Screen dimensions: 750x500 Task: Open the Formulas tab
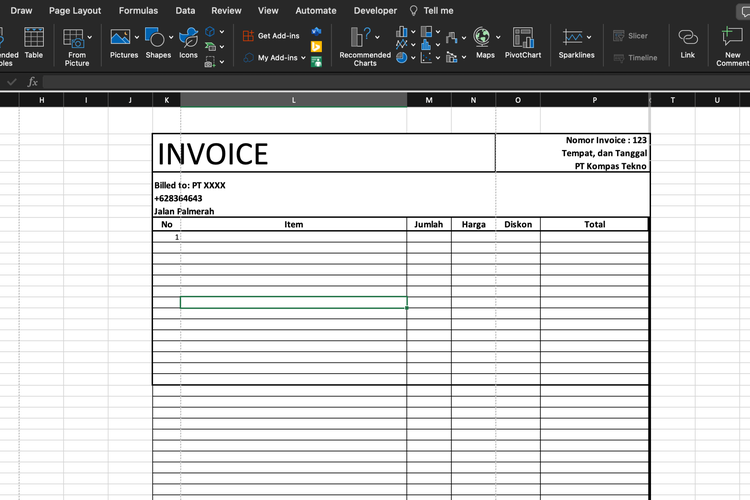pyautogui.click(x=138, y=11)
